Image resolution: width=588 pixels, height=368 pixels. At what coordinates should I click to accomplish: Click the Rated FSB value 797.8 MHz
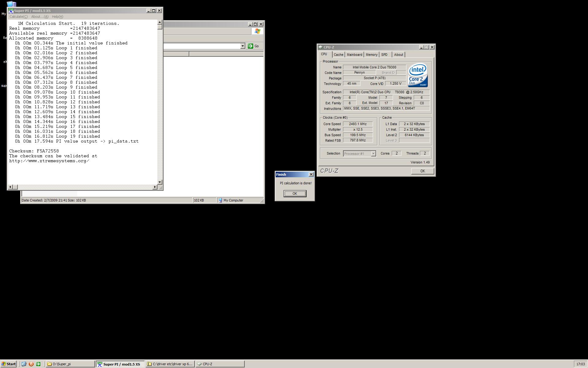pos(358,140)
